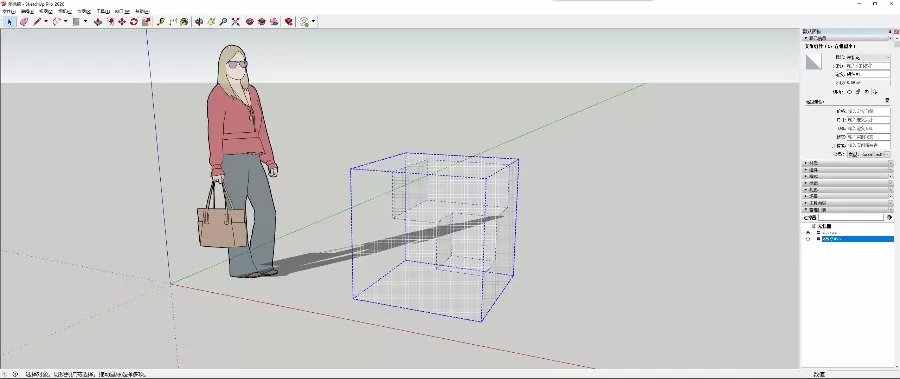900x379 pixels.
Task: Toggle visibility of the person component in Outliner
Action: coord(808,233)
